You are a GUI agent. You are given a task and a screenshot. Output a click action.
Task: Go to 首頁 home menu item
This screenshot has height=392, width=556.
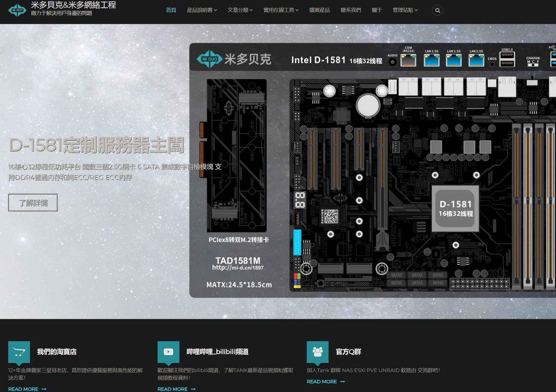tap(171, 10)
